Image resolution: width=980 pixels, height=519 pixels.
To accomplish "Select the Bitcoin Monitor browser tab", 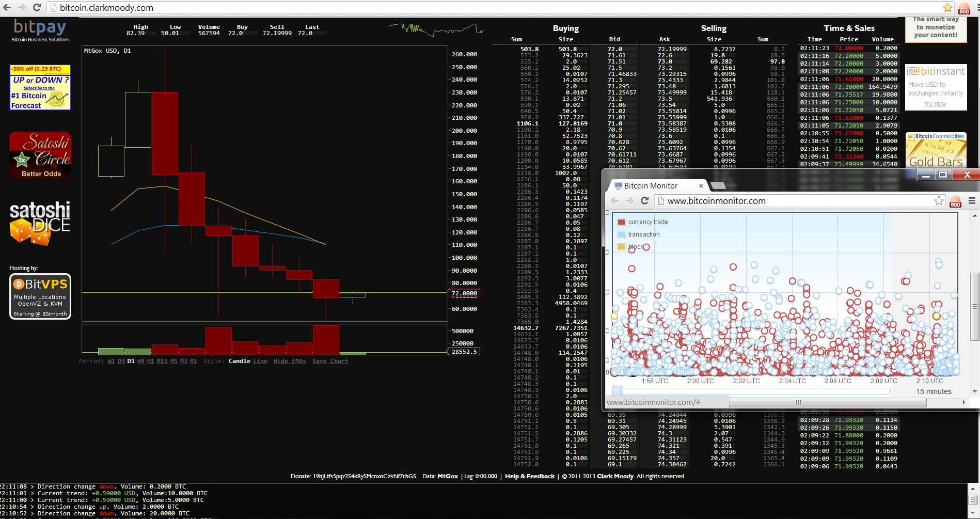I will pyautogui.click(x=656, y=186).
